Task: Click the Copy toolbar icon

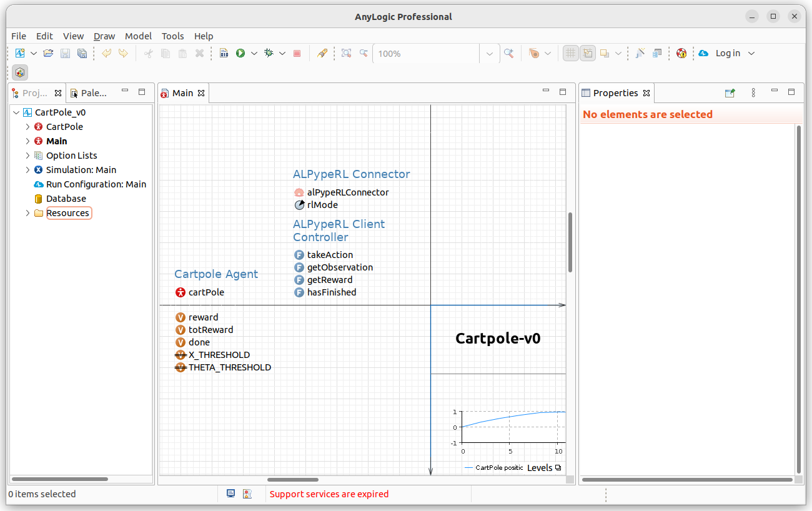Action: coord(166,54)
